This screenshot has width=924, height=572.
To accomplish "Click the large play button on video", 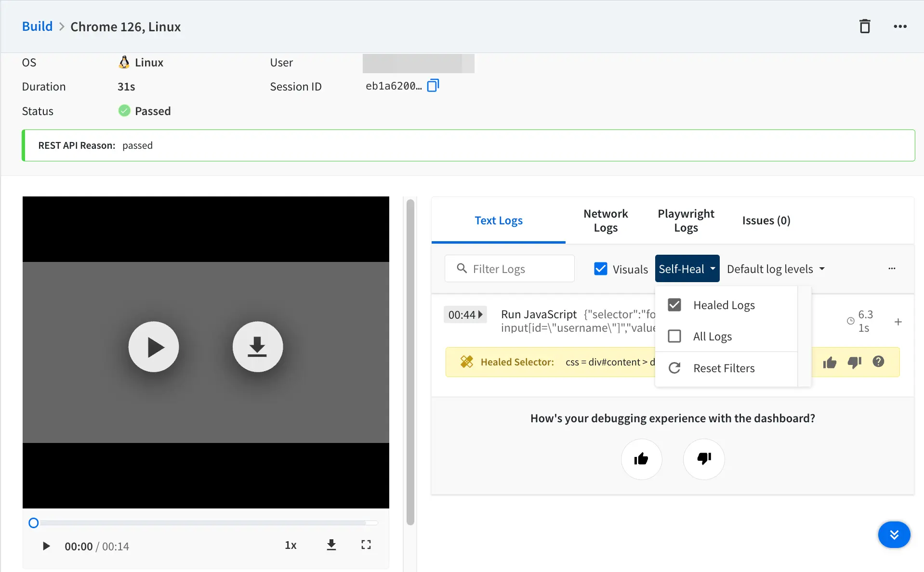I will (154, 347).
